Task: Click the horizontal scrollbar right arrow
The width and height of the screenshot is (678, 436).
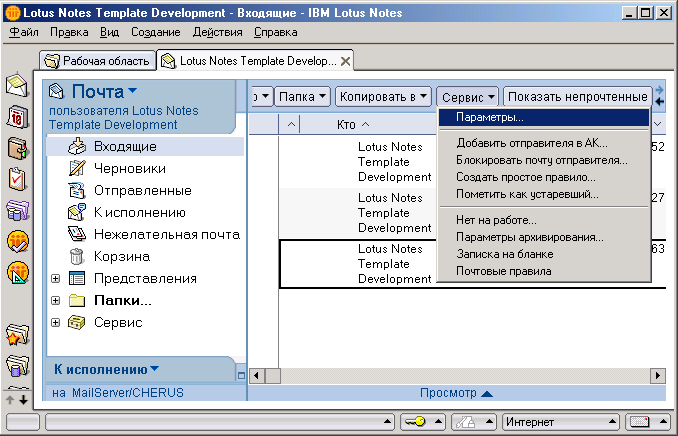Action: [x=658, y=375]
